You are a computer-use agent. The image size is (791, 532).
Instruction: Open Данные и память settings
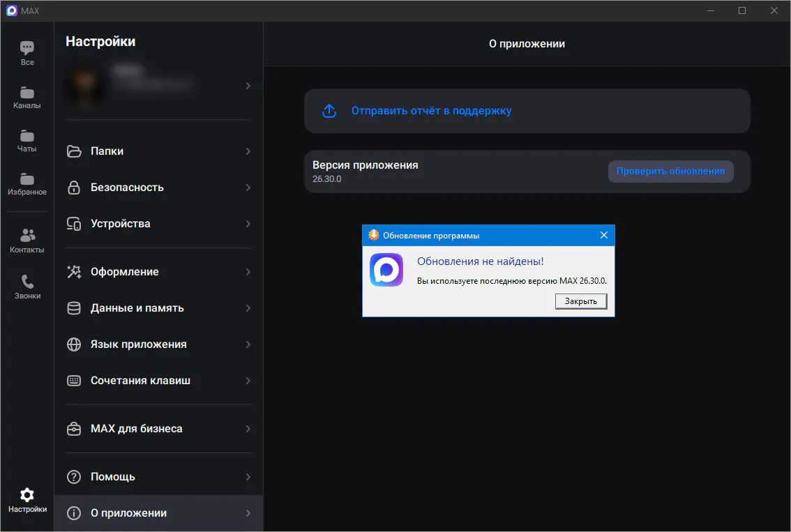(159, 308)
